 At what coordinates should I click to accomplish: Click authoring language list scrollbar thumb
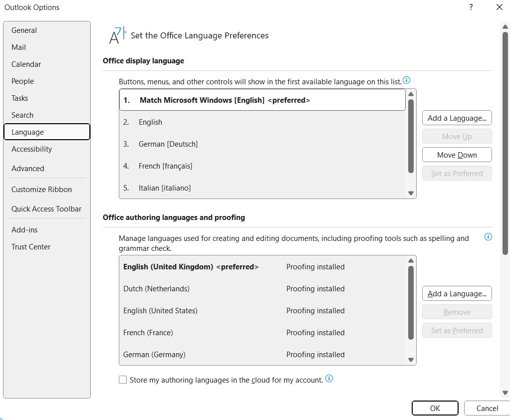411,303
